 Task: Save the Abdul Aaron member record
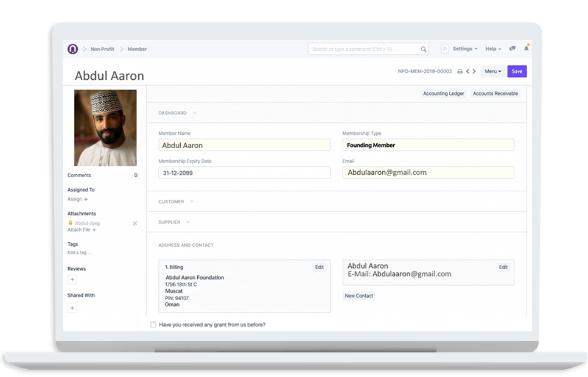[x=517, y=71]
